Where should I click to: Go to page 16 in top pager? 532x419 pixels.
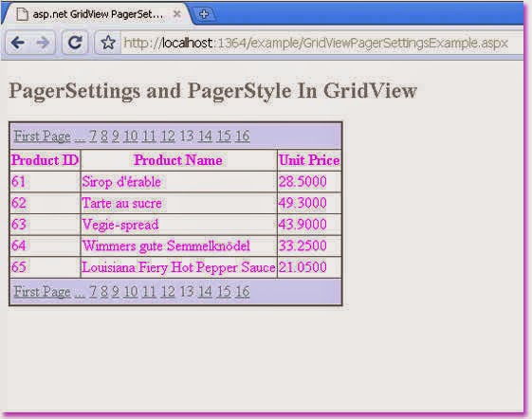pyautogui.click(x=242, y=137)
